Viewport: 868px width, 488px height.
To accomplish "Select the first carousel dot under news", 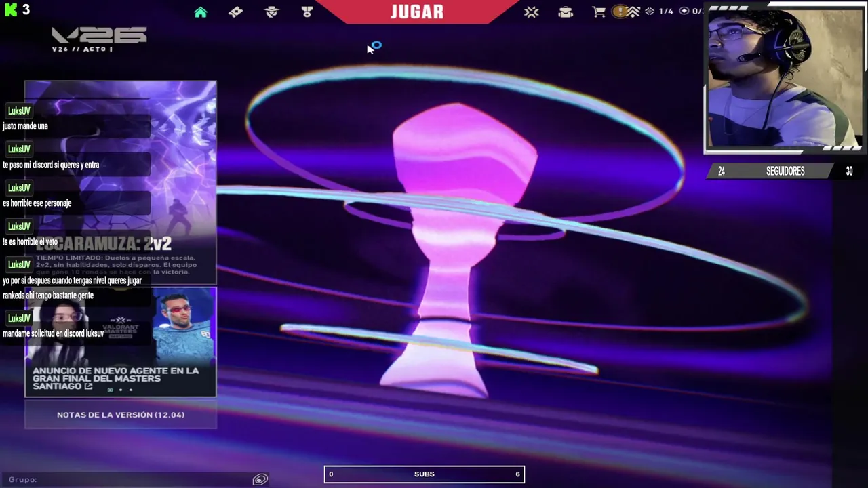I will pyautogui.click(x=111, y=390).
